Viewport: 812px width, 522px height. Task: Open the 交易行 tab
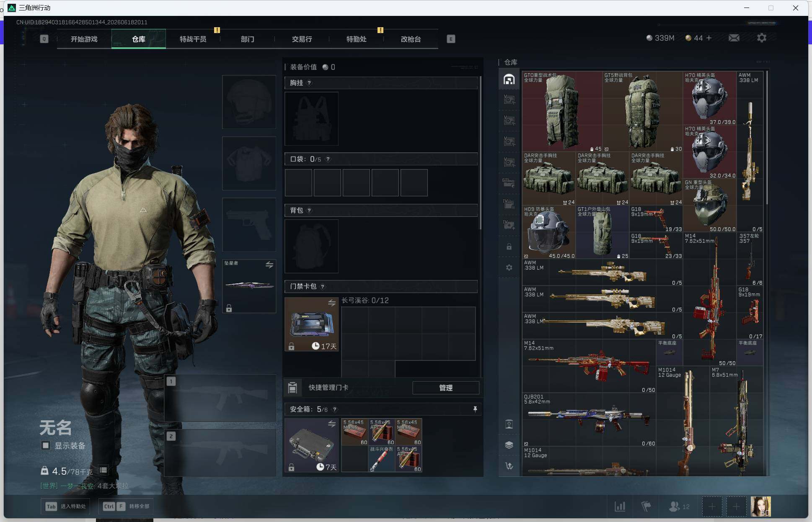[302, 39]
